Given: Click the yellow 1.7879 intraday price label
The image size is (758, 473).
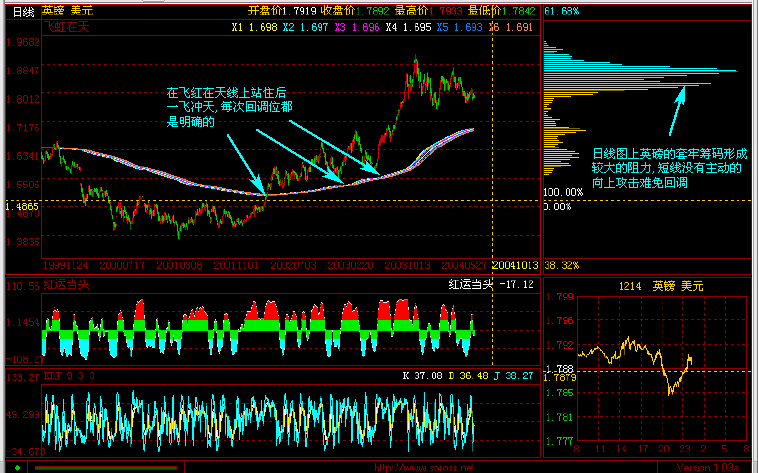Looking at the screenshot, I should tap(560, 378).
